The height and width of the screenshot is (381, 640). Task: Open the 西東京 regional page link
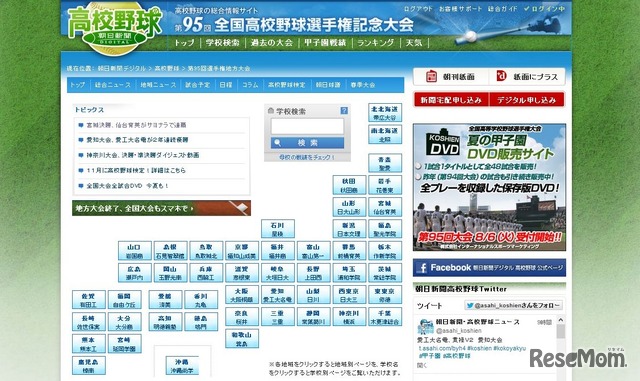coord(349,291)
